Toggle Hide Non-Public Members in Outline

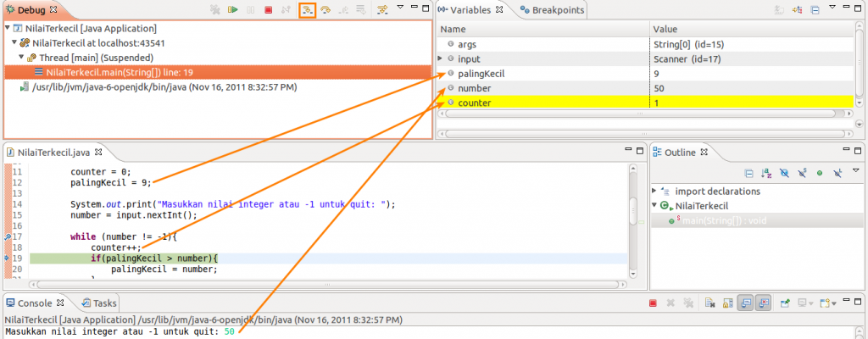coord(820,174)
